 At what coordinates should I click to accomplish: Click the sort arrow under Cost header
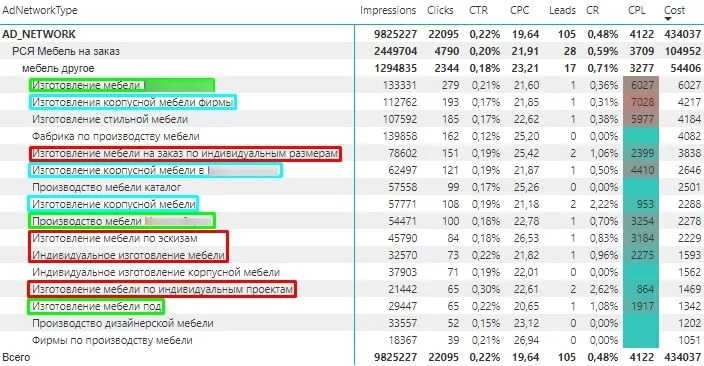(668, 19)
